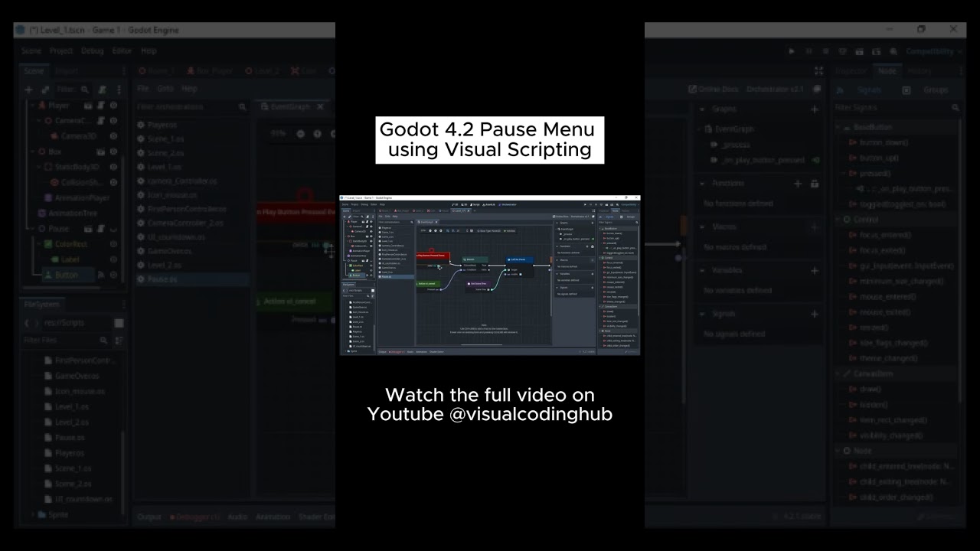The width and height of the screenshot is (980, 551).
Task: Open the Movie Maker mode icon
Action: (x=892, y=51)
